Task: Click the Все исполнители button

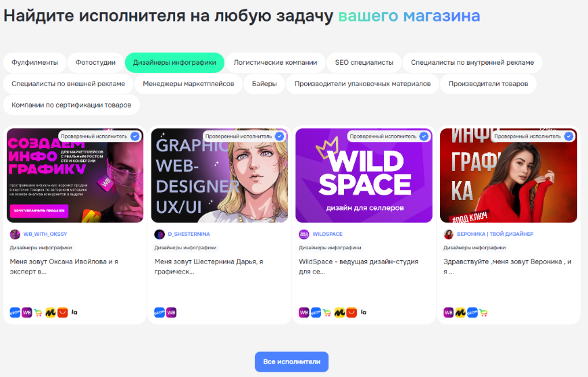Action: click(x=291, y=361)
